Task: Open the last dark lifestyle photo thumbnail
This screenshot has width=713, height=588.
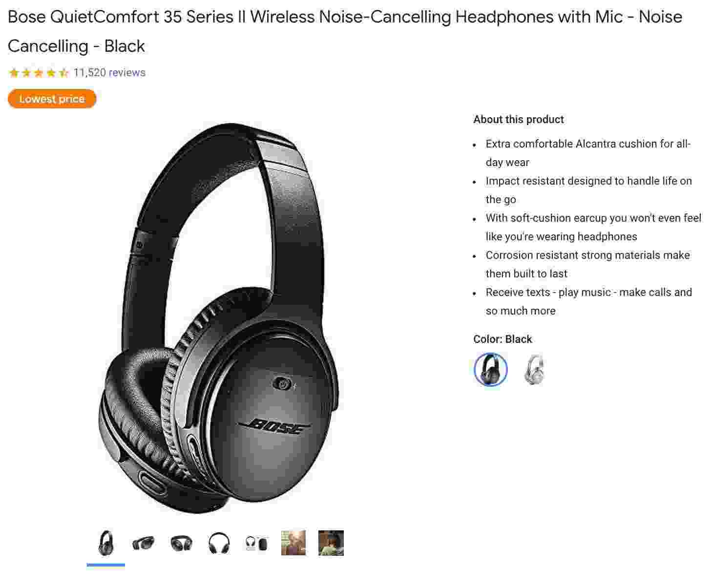Action: click(331, 543)
